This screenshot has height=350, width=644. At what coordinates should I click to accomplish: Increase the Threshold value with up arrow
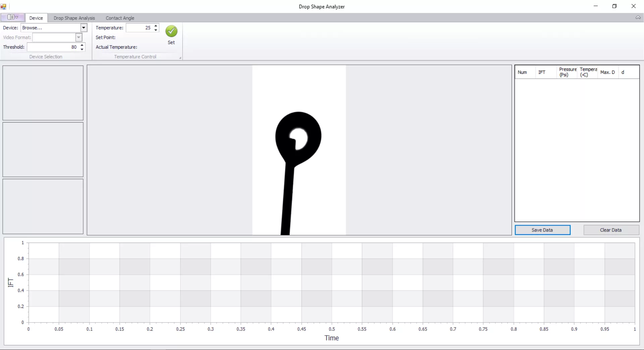pos(82,45)
